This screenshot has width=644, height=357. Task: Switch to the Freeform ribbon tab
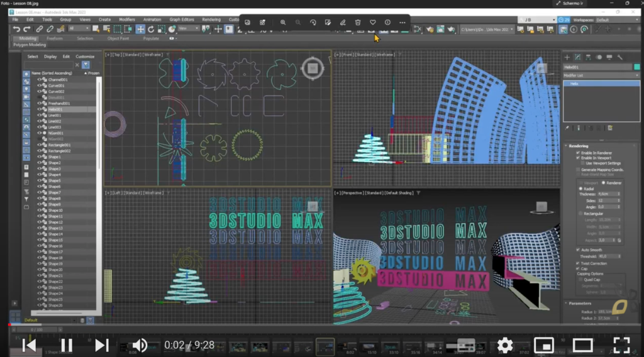55,38
